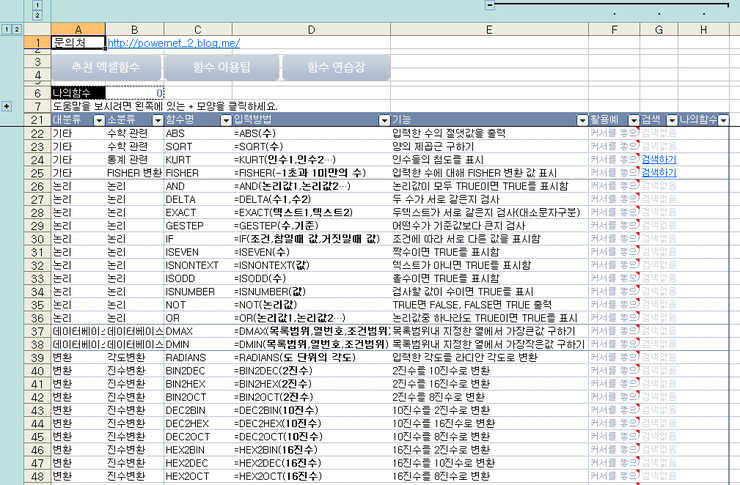740x485 pixels.
Task: Show row outline level 2
Action: pyautogui.click(x=17, y=29)
